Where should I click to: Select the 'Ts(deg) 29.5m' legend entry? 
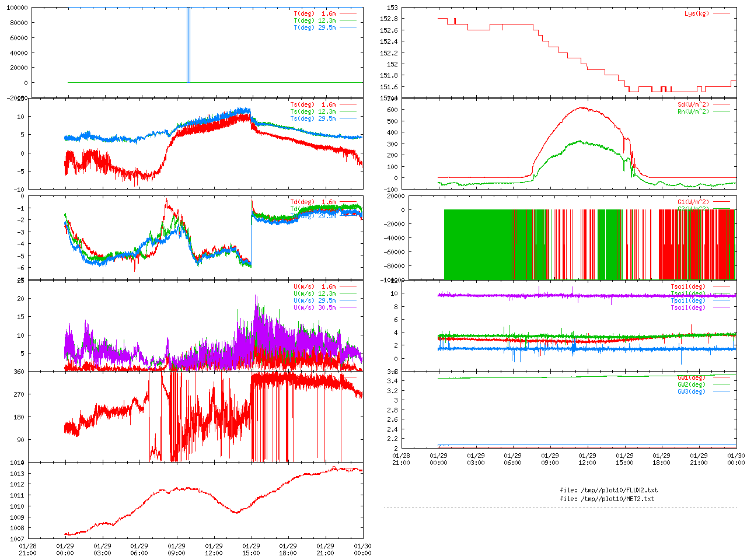[x=313, y=118]
